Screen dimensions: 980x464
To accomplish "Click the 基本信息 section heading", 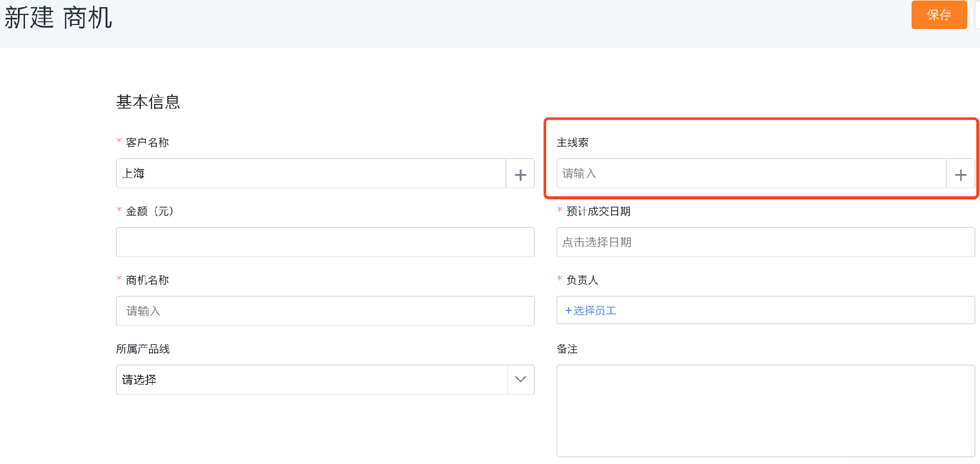I will [x=148, y=102].
